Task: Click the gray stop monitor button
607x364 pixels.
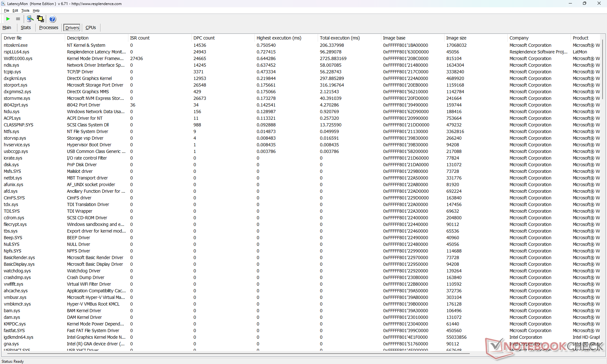Action: coord(18,19)
